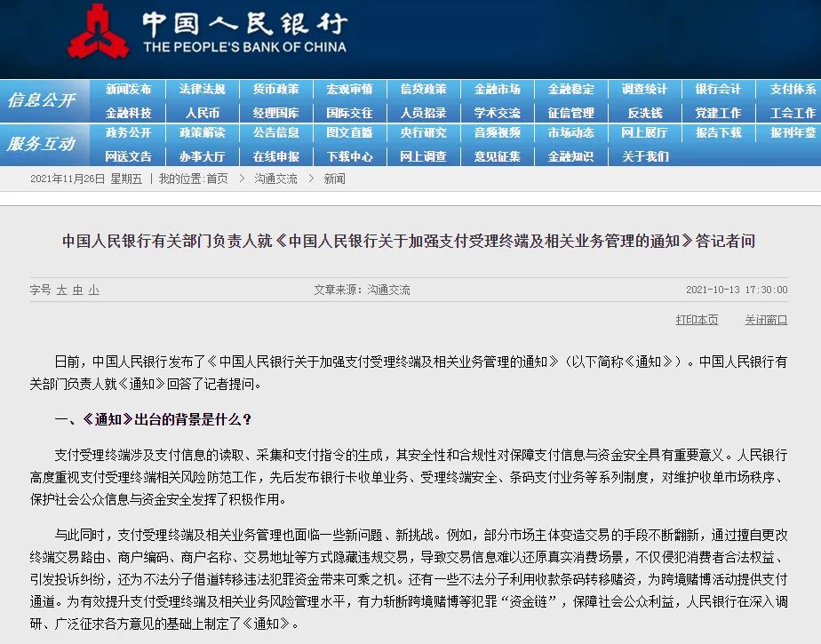
Task: Click the People's Bank of China red logo
Action: click(x=98, y=33)
